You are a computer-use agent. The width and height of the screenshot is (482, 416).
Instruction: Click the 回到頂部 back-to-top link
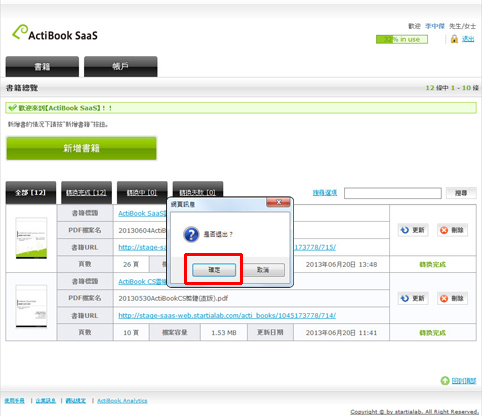pyautogui.click(x=464, y=381)
